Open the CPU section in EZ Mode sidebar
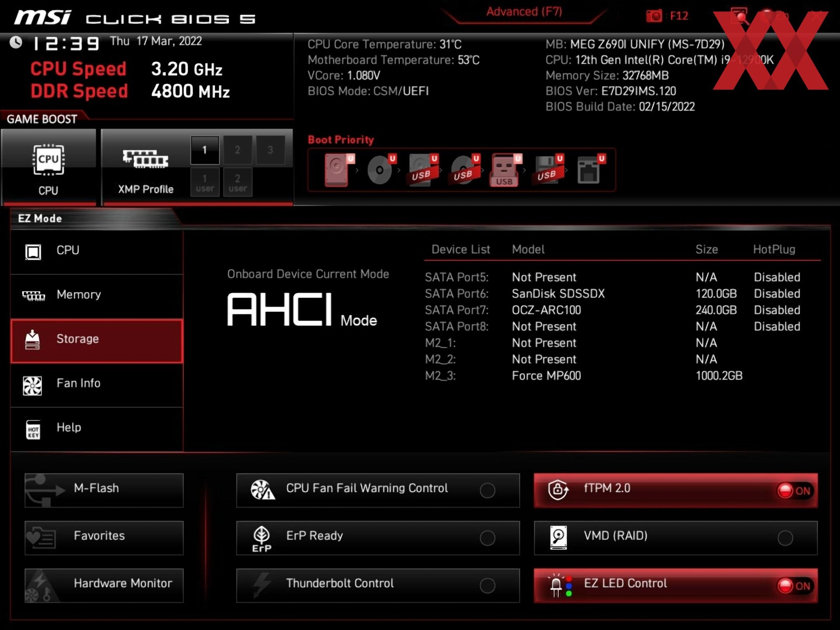Screen dimensions: 840x630 tap(97, 252)
